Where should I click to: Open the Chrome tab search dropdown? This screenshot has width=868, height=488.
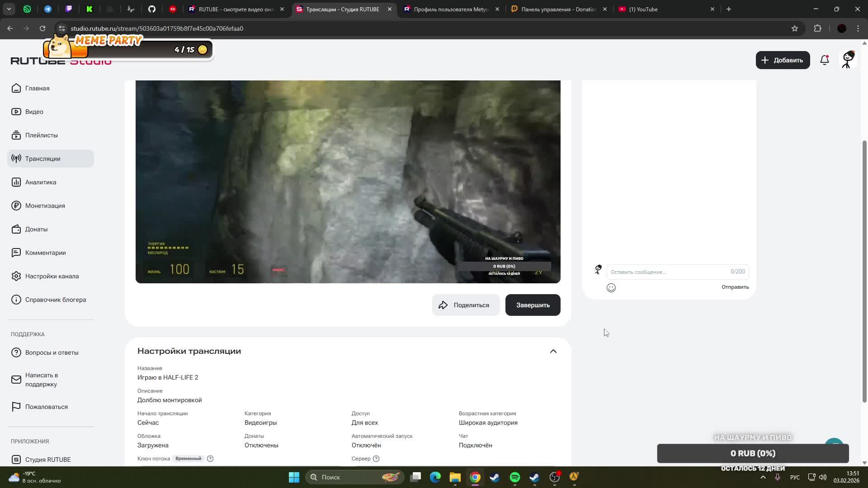pyautogui.click(x=9, y=9)
